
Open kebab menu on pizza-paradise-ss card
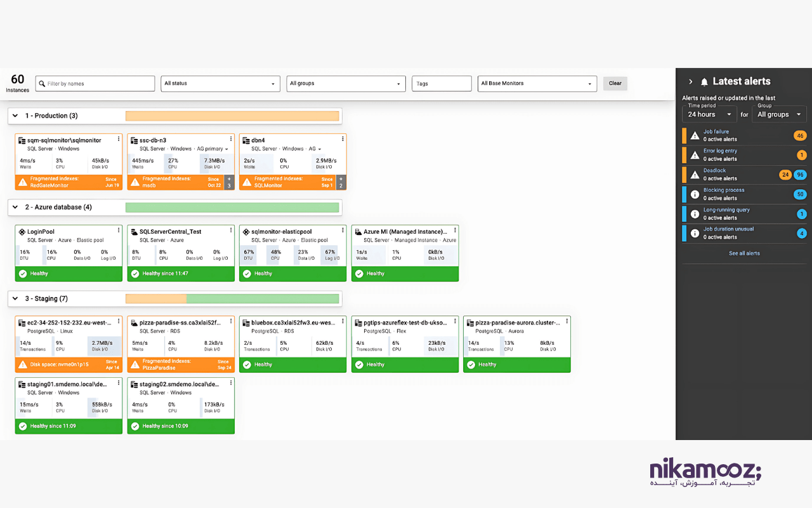click(x=231, y=322)
